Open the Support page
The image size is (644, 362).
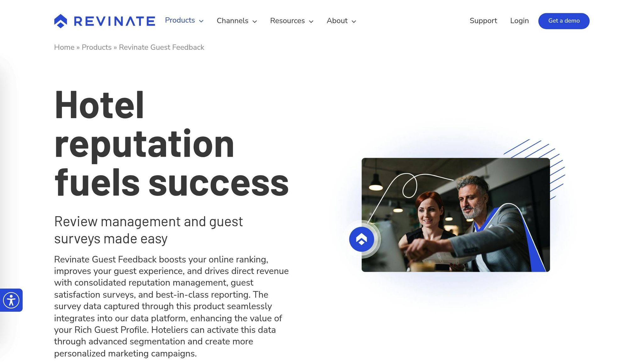click(483, 21)
